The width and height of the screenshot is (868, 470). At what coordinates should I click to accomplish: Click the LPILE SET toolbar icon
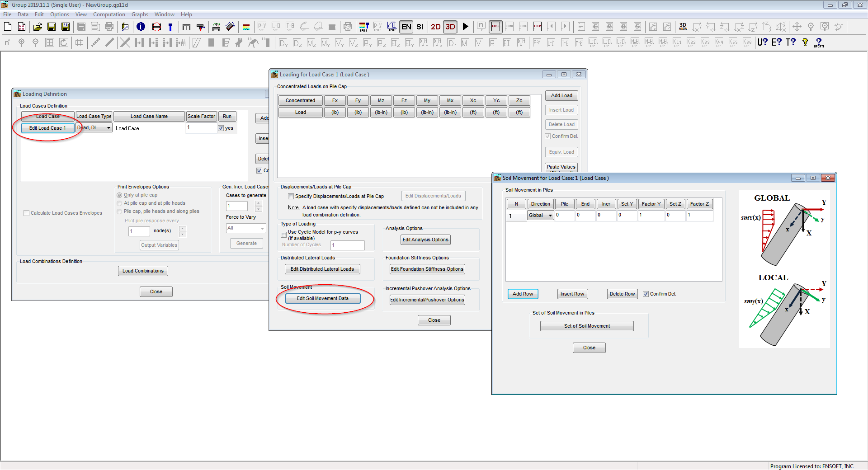[x=364, y=27]
